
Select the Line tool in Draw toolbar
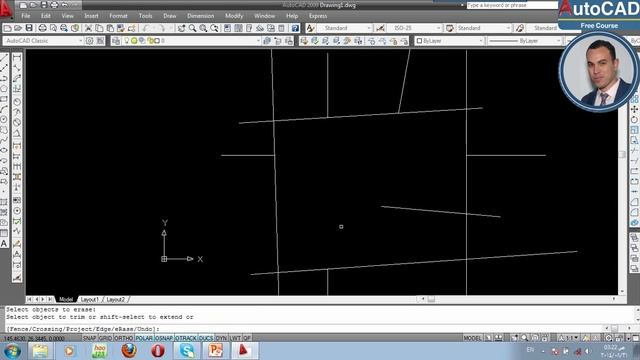(x=4, y=58)
